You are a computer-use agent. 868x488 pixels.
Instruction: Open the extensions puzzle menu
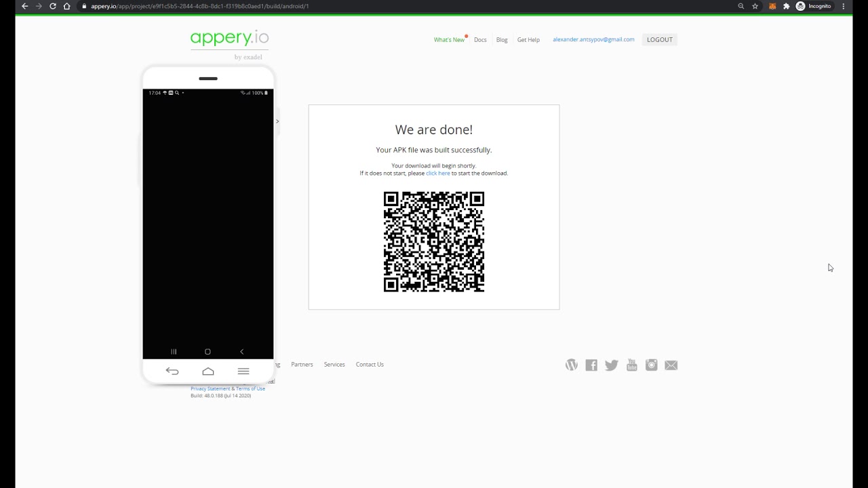point(786,6)
